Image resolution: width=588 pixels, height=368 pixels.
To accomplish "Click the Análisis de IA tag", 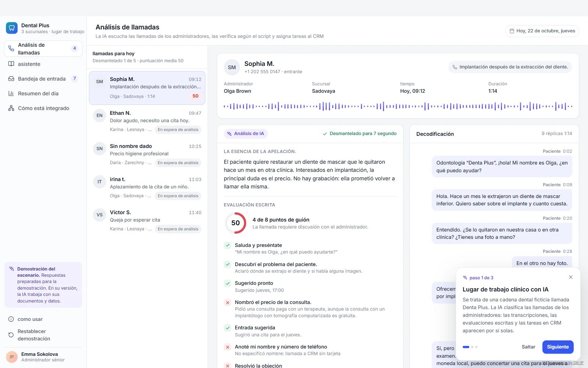I will (246, 134).
